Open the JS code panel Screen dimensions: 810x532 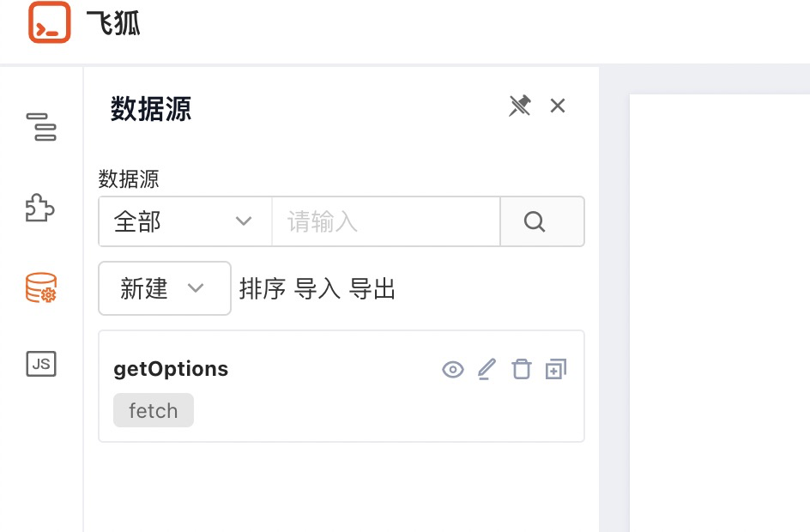coord(40,364)
